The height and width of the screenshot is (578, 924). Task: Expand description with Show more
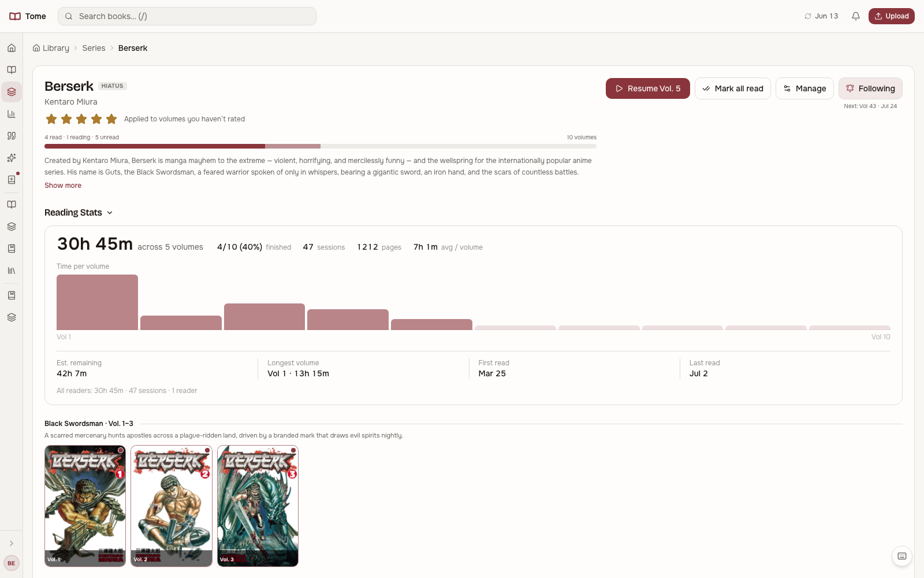(63, 186)
